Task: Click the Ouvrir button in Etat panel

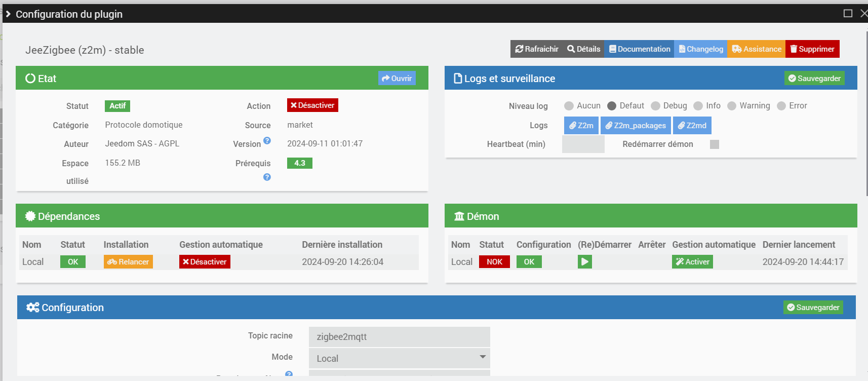Action: [397, 78]
